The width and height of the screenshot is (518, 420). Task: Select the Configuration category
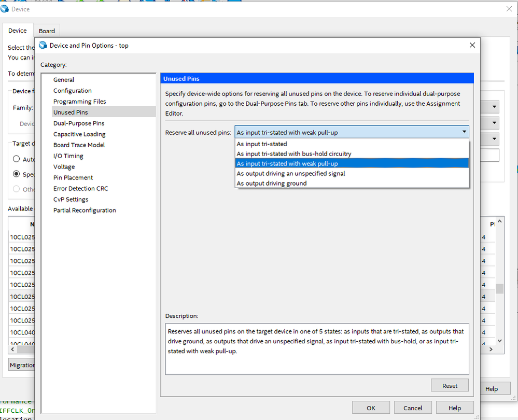tap(73, 91)
